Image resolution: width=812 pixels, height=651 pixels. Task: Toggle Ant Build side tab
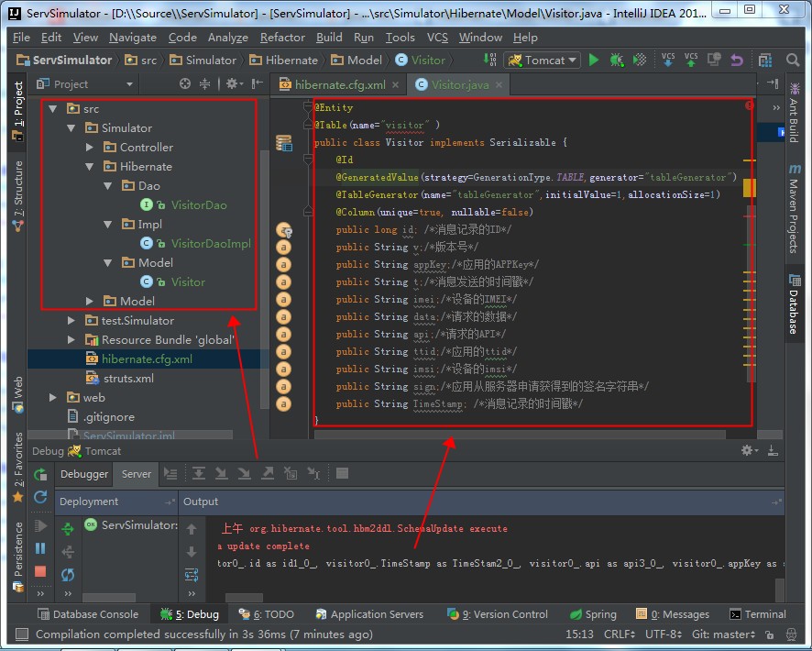795,112
